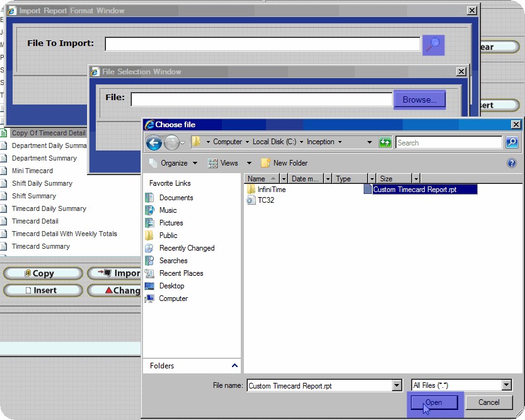Expand the Folders pane chevron

235,366
